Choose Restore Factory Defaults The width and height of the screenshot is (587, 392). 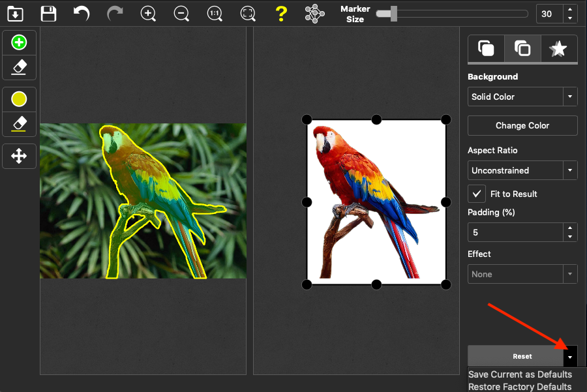coord(520,387)
